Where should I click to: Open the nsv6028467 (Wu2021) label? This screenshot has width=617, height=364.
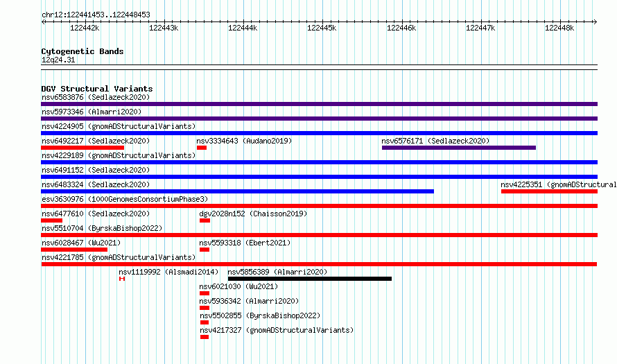coord(81,243)
